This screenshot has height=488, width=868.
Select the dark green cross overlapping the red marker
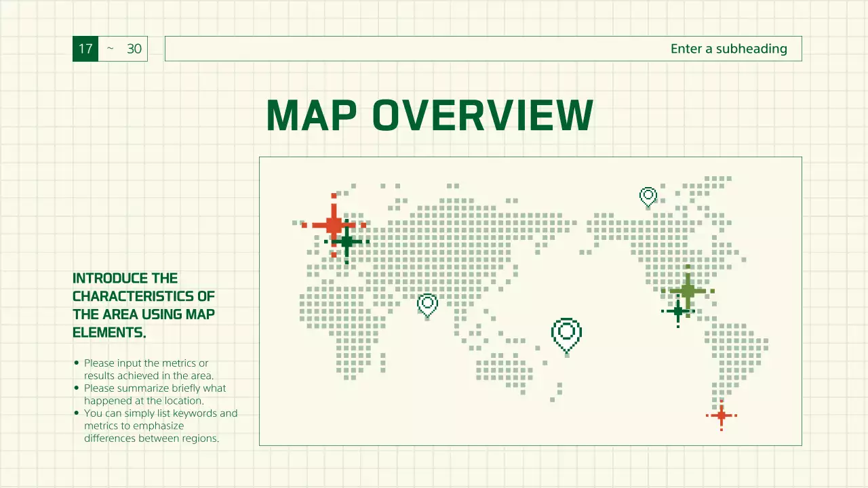pos(347,241)
